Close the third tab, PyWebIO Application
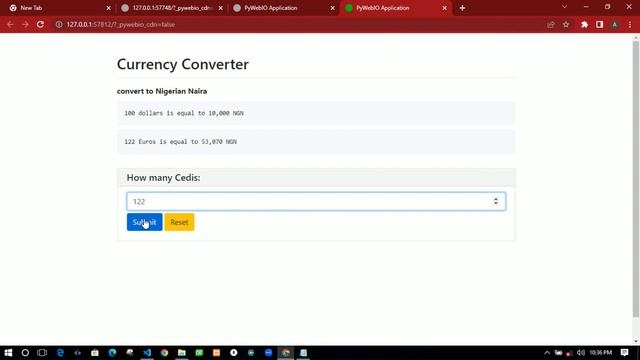 (332, 8)
